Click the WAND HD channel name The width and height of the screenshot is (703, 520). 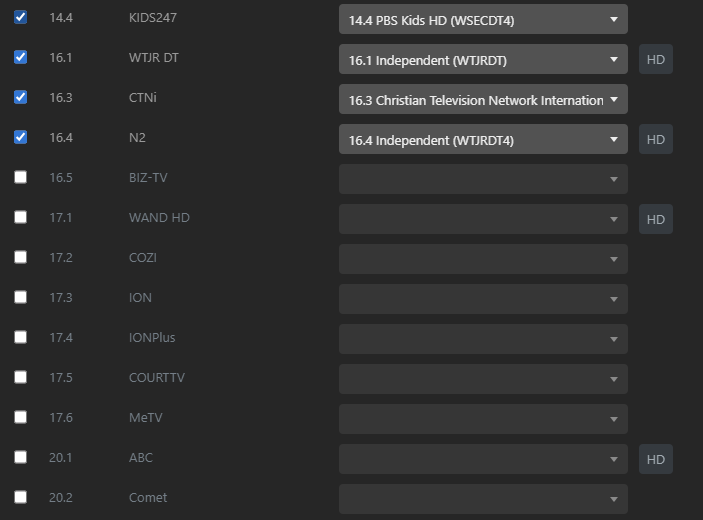(159, 218)
